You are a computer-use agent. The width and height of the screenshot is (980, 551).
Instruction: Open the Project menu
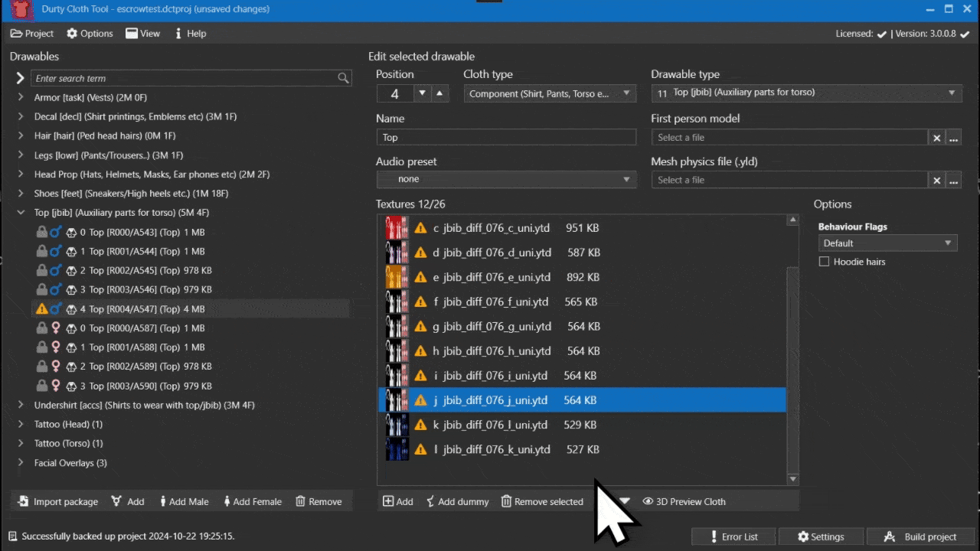pyautogui.click(x=31, y=34)
